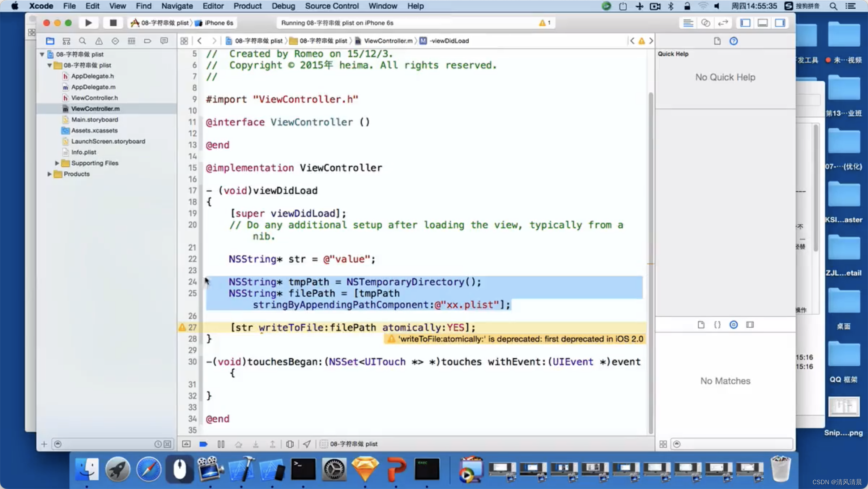Click the writeToFile deprecated warning banner

click(x=515, y=339)
